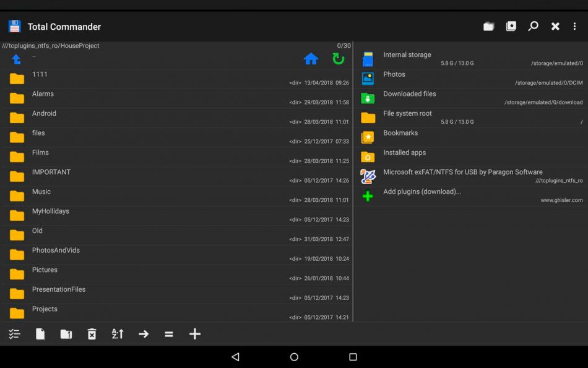Open the bookmarks star icon in top bar
The image size is (588, 368).
(x=511, y=26)
